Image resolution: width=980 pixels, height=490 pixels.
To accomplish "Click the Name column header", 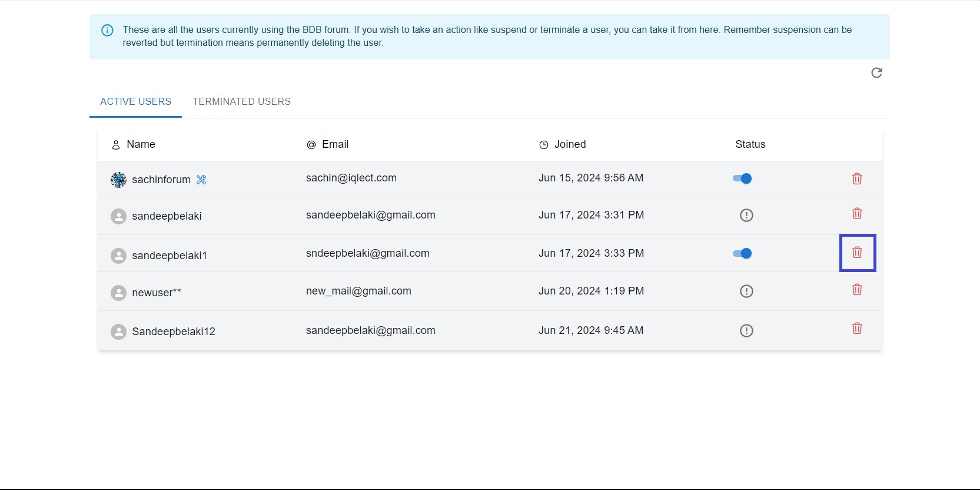I will point(141,144).
